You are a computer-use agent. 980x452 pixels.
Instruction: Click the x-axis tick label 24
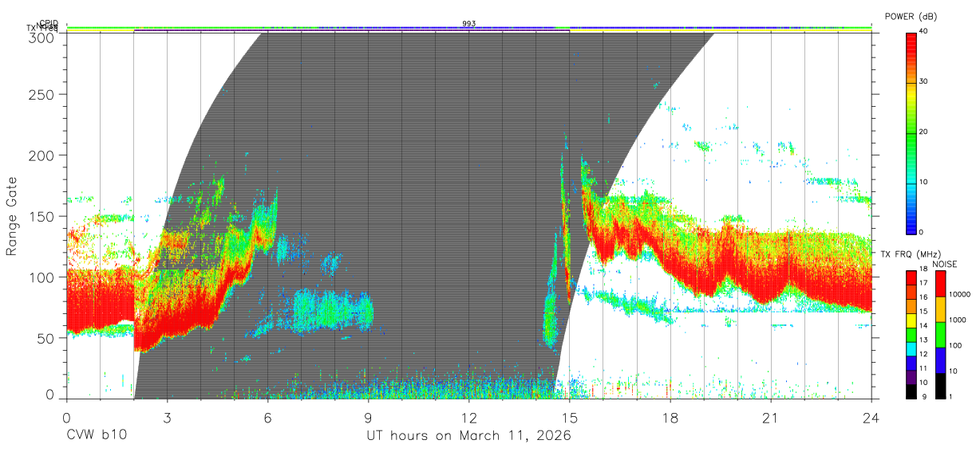(x=871, y=417)
